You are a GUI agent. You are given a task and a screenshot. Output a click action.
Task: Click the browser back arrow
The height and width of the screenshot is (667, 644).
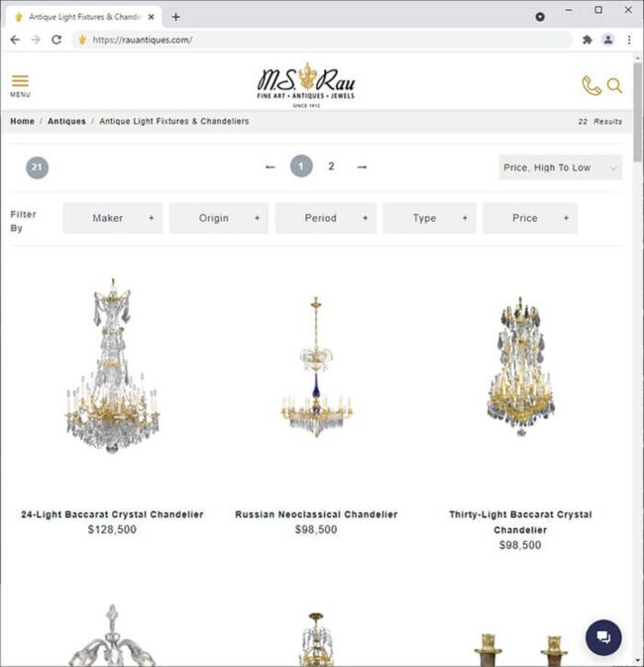click(15, 40)
